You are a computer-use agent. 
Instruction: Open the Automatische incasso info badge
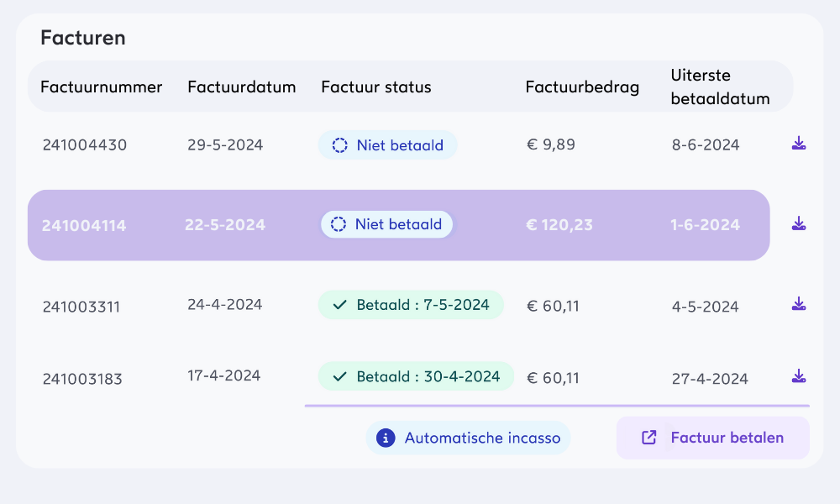pos(468,438)
